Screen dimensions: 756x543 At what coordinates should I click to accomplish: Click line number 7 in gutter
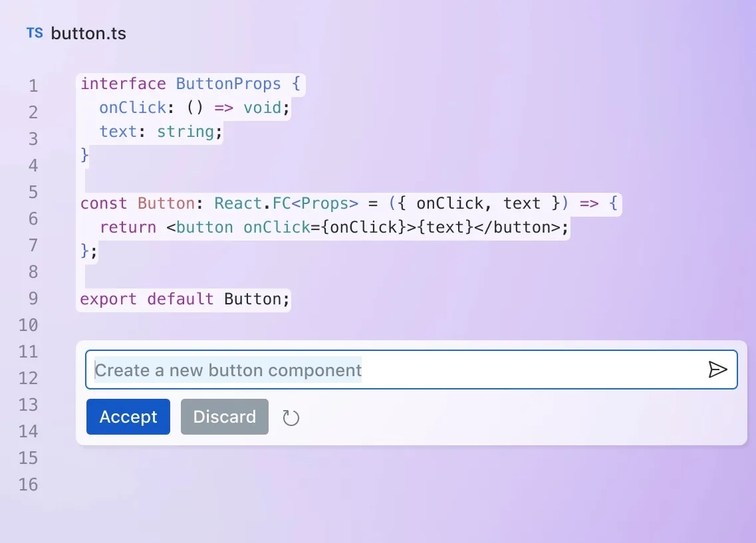[x=33, y=245]
